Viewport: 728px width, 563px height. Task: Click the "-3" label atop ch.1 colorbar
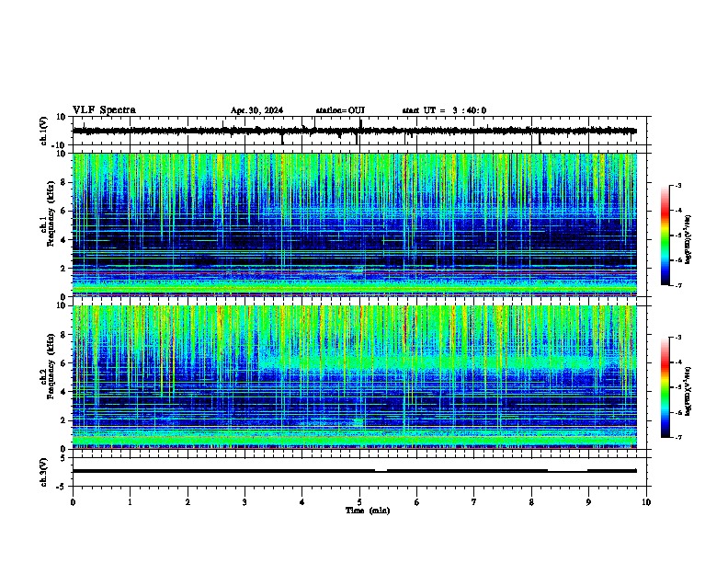coord(677,185)
